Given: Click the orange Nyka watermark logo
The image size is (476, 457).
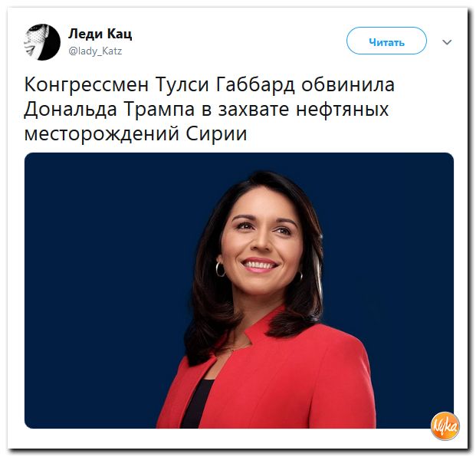Looking at the screenshot, I should [x=445, y=426].
